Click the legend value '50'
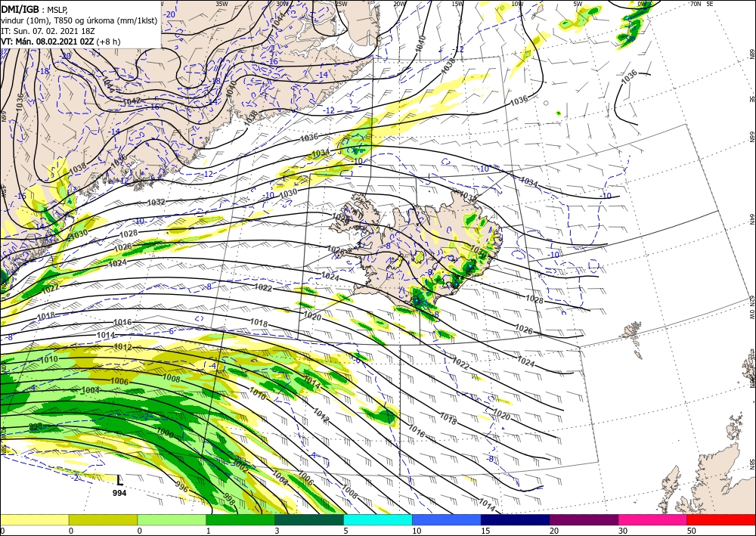The height and width of the screenshot is (536, 756). point(691,531)
